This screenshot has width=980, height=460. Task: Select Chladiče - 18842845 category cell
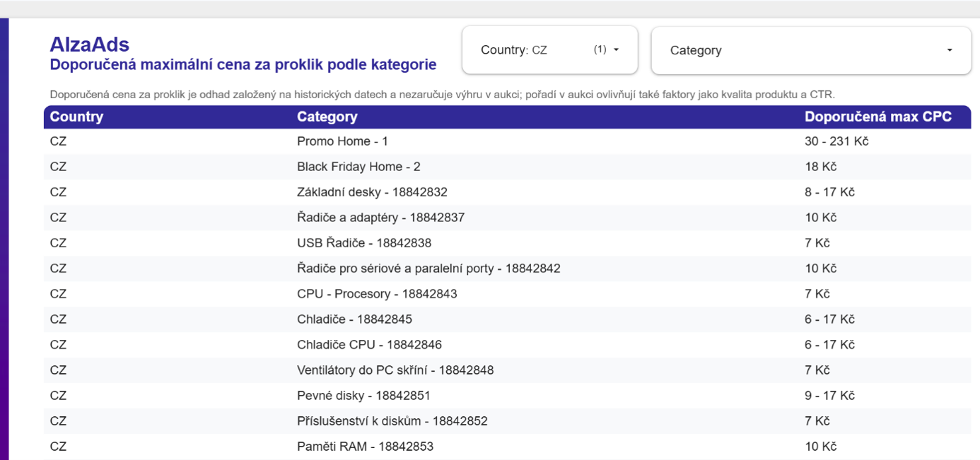pos(354,319)
